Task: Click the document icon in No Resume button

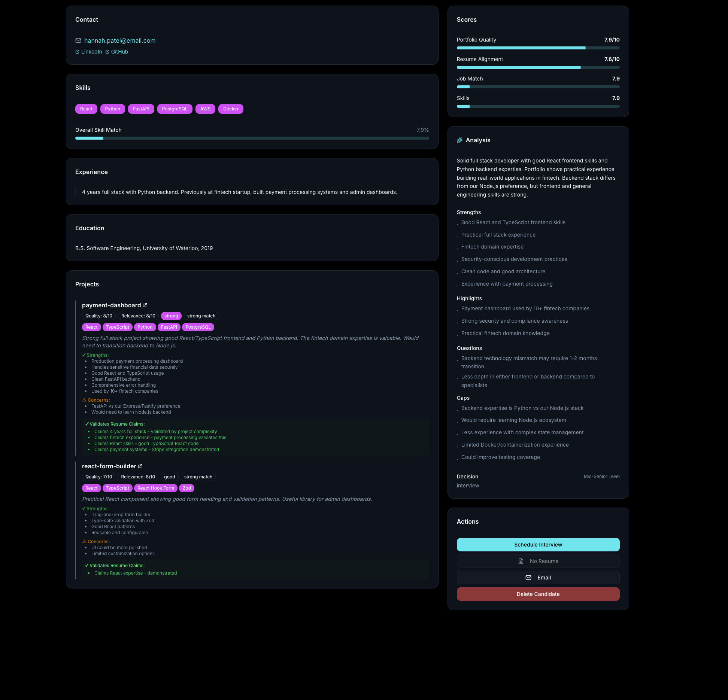Action: 521,561
